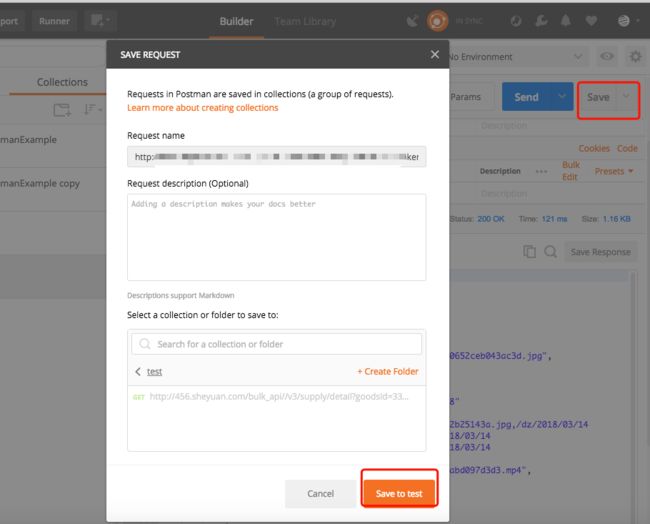
Task: Click the search magnifier in collection search
Action: click(x=145, y=344)
